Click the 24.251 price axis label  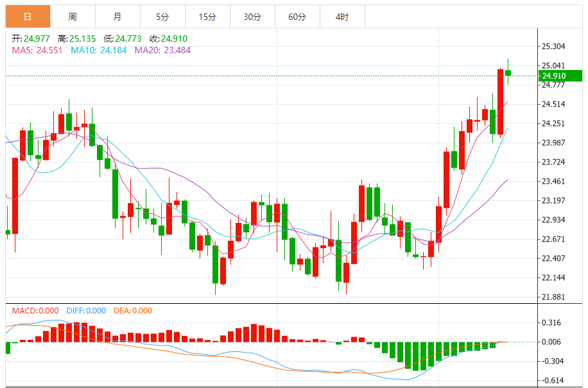pyautogui.click(x=553, y=123)
